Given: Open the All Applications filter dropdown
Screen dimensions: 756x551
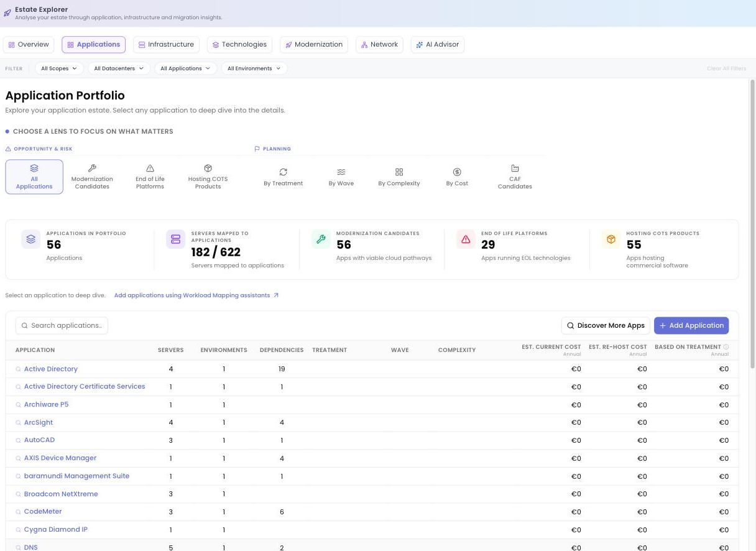Looking at the screenshot, I should 185,68.
